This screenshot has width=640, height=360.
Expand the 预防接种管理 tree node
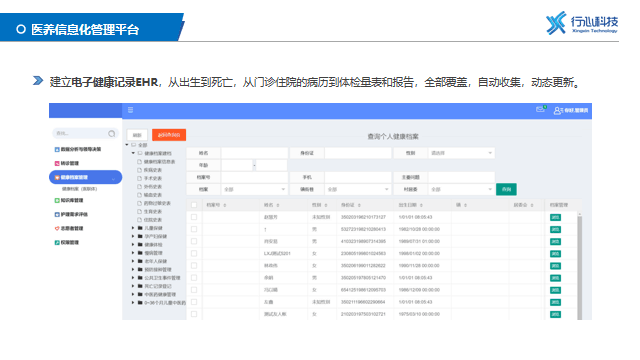pos(133,269)
